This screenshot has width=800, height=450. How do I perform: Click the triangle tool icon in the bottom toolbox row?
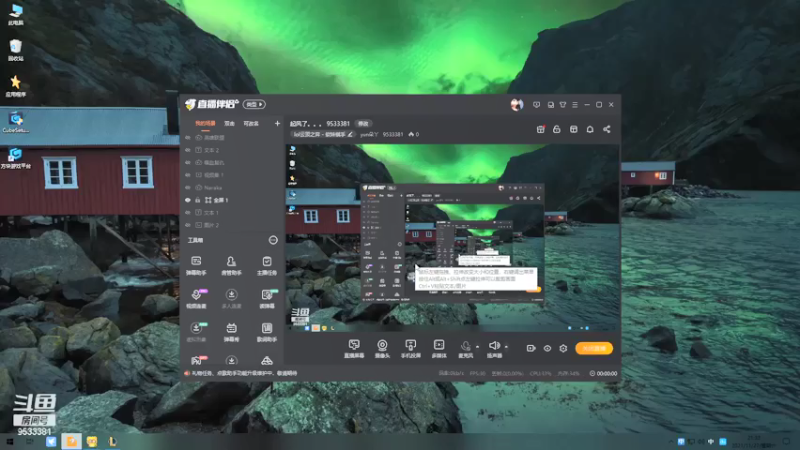click(266, 361)
